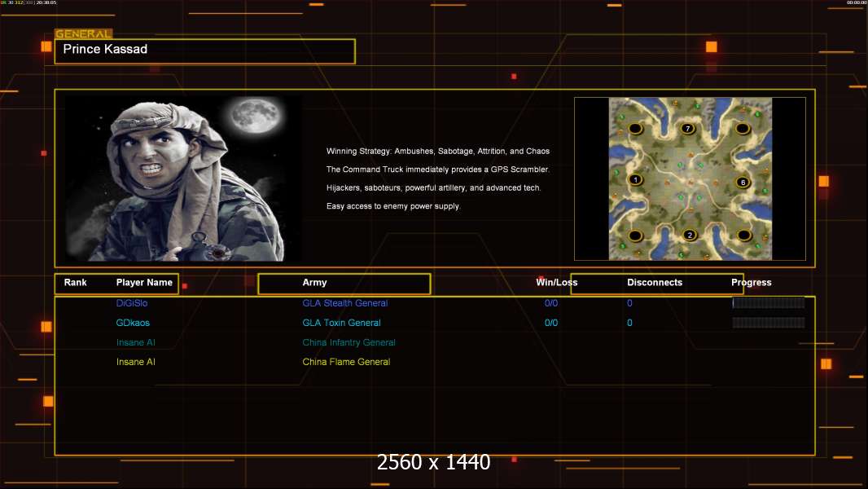Select player DiGiSlo in the list
The width and height of the screenshot is (868, 489).
tap(132, 303)
